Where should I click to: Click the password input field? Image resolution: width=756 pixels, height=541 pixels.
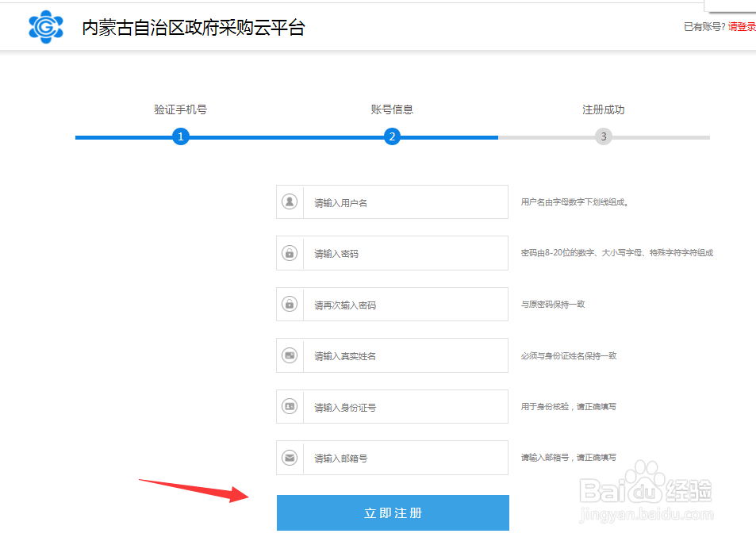(x=405, y=252)
